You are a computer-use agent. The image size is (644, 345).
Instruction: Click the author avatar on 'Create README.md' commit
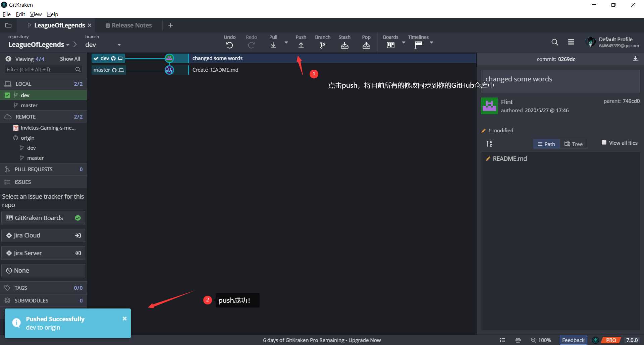pyautogui.click(x=169, y=70)
